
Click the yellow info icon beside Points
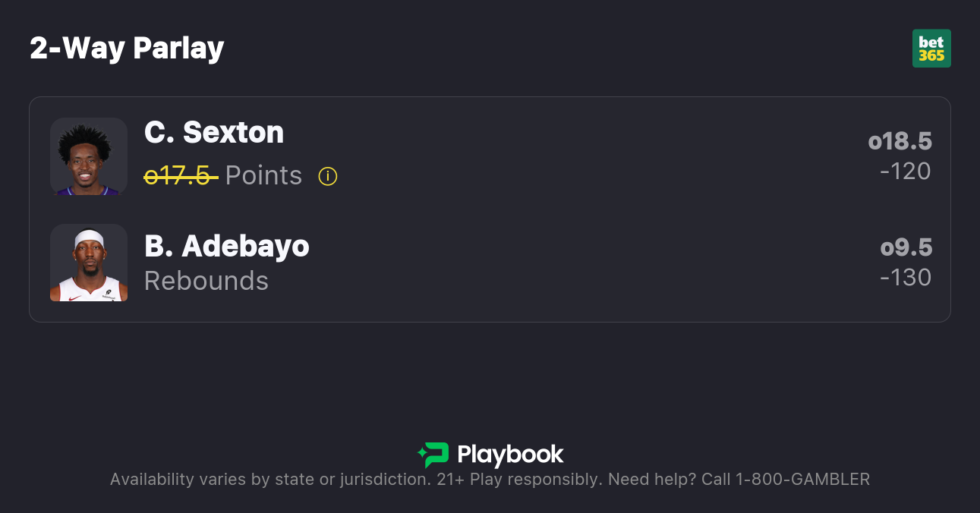point(327,177)
